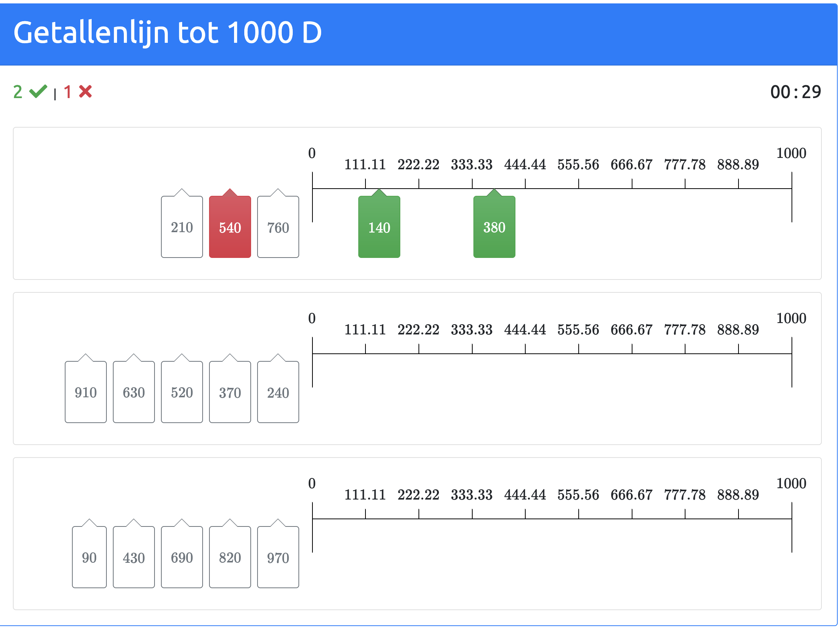This screenshot has width=840, height=631.
Task: Select the 430 number card
Action: pyautogui.click(x=134, y=558)
